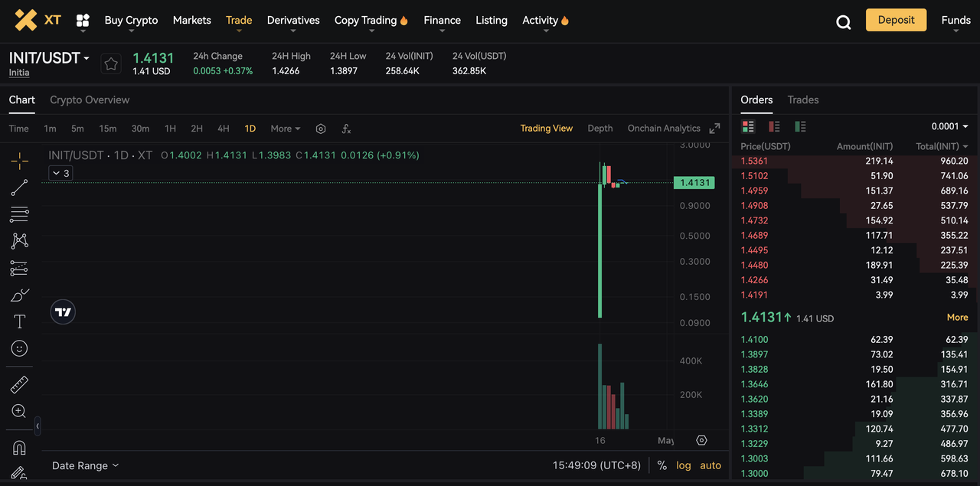The image size is (980, 486).
Task: Select the trend line drawing tool
Action: [x=18, y=188]
